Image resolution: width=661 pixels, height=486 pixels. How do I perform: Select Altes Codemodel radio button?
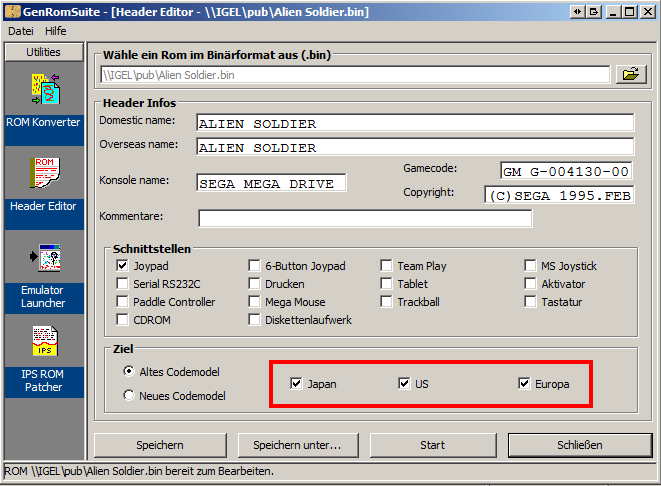tap(129, 371)
